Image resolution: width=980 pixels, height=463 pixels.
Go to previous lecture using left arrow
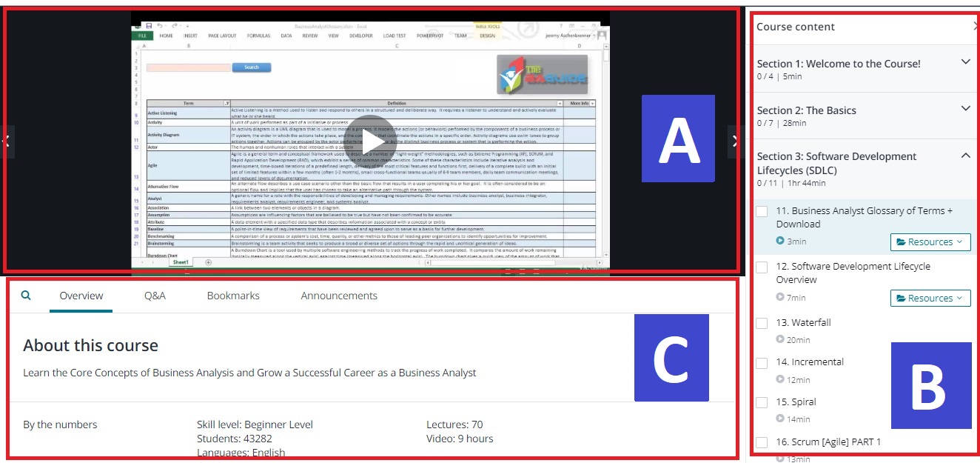click(6, 141)
